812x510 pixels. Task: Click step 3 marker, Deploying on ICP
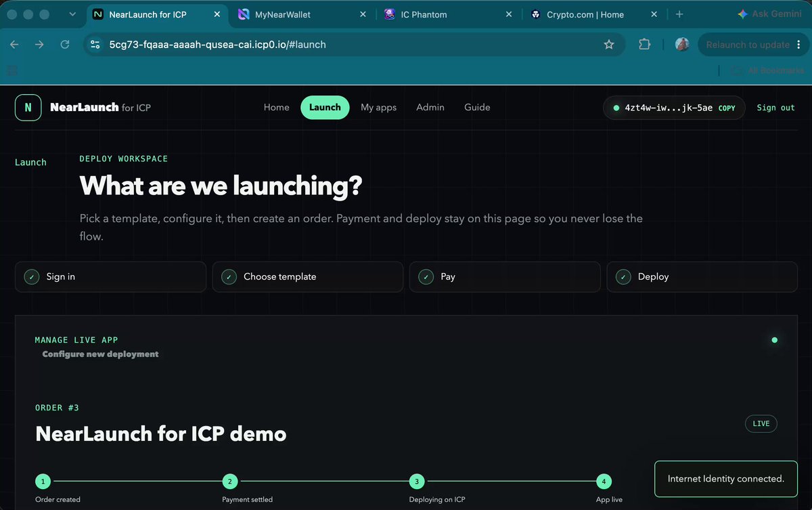[417, 482]
